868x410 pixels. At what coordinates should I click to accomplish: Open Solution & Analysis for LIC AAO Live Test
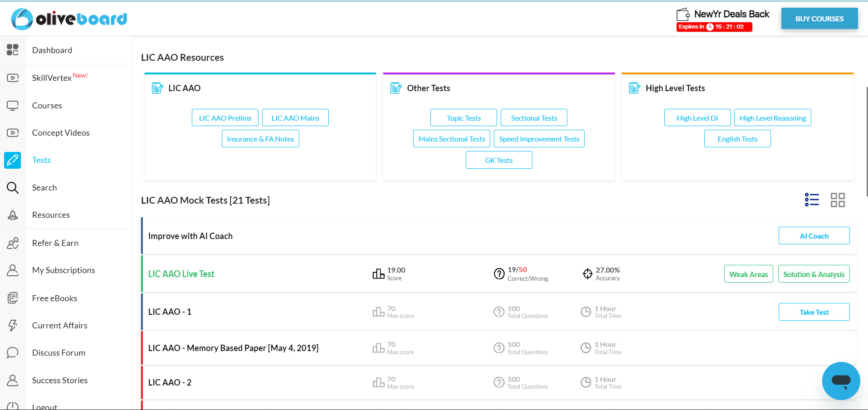click(814, 273)
